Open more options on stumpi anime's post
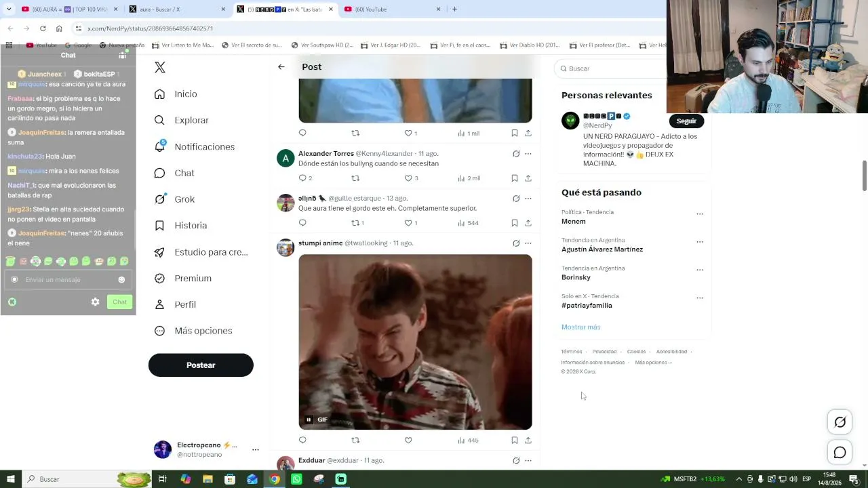Image resolution: width=868 pixels, height=488 pixels. 528,243
